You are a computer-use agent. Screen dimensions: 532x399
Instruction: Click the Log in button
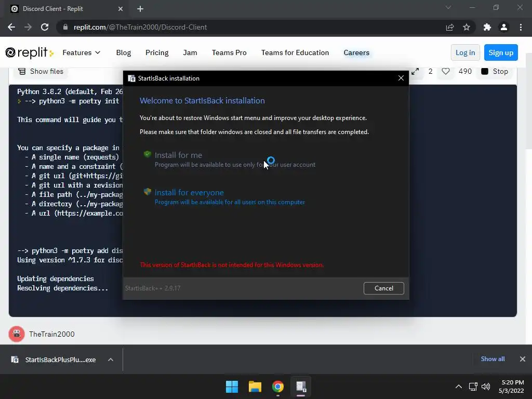(x=465, y=52)
